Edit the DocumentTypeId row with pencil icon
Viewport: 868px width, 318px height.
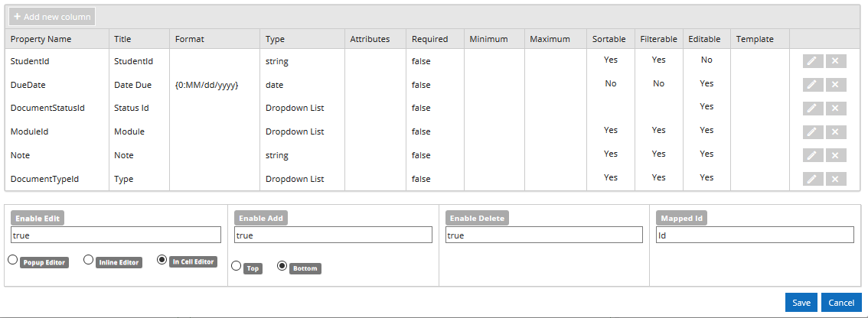pyautogui.click(x=813, y=179)
